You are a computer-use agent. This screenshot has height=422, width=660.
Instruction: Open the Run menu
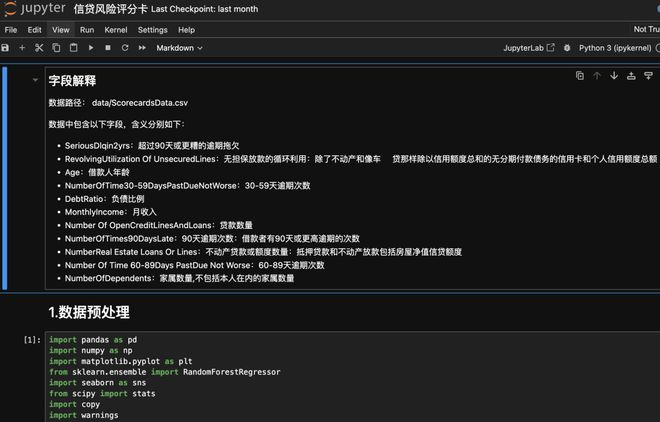coord(87,30)
